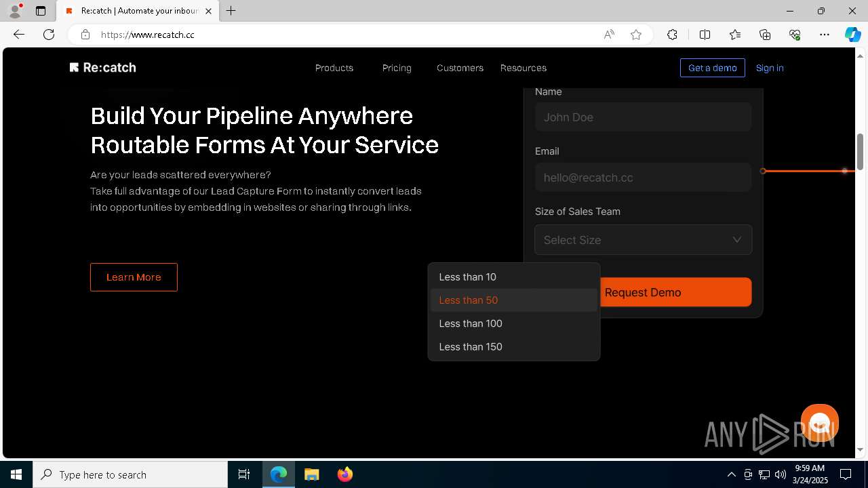
Task: Refresh the current page
Action: coord(49,35)
